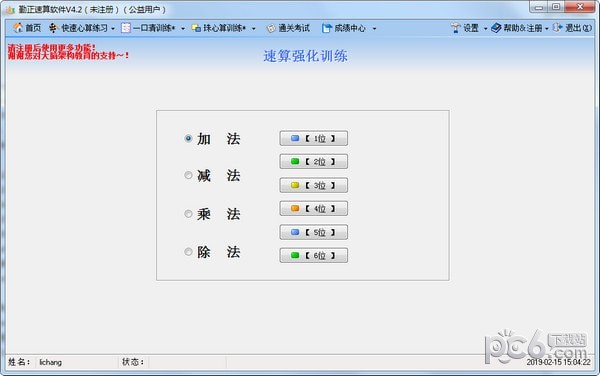600x376 pixels.
Task: Click the lichang name field
Action: [x=77, y=362]
